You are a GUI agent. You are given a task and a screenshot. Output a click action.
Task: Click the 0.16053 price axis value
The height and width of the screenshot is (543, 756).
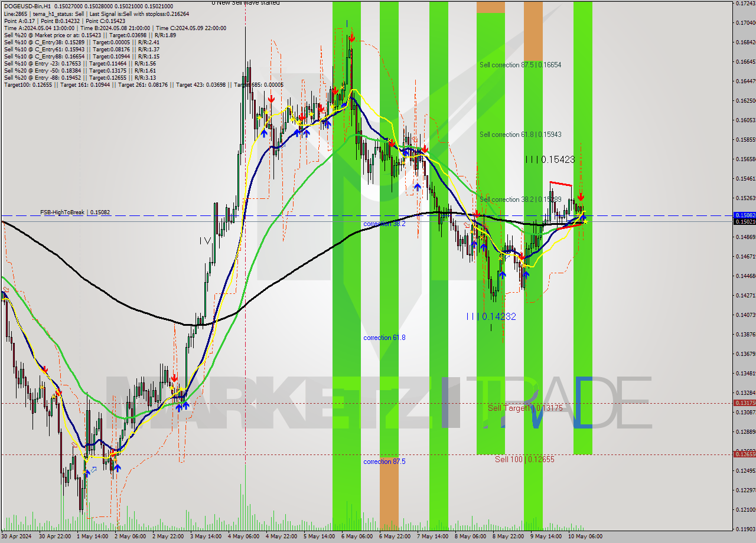pyautogui.click(x=745, y=120)
